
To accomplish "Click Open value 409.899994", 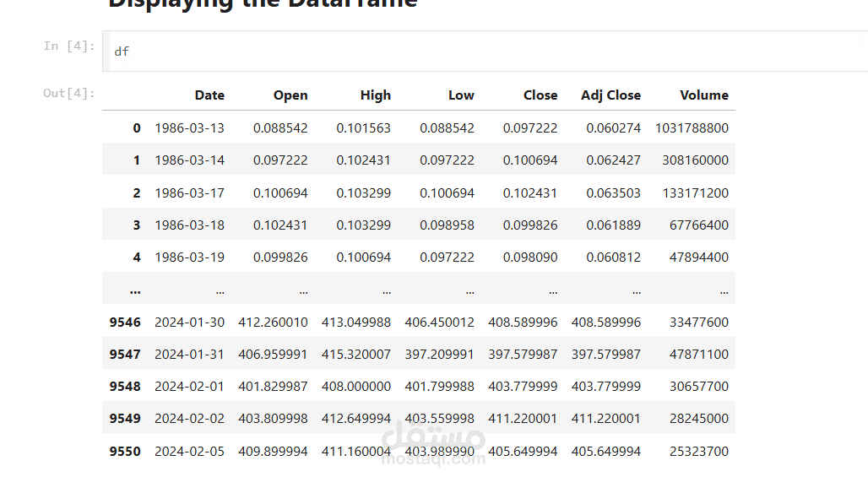I will click(x=273, y=452).
